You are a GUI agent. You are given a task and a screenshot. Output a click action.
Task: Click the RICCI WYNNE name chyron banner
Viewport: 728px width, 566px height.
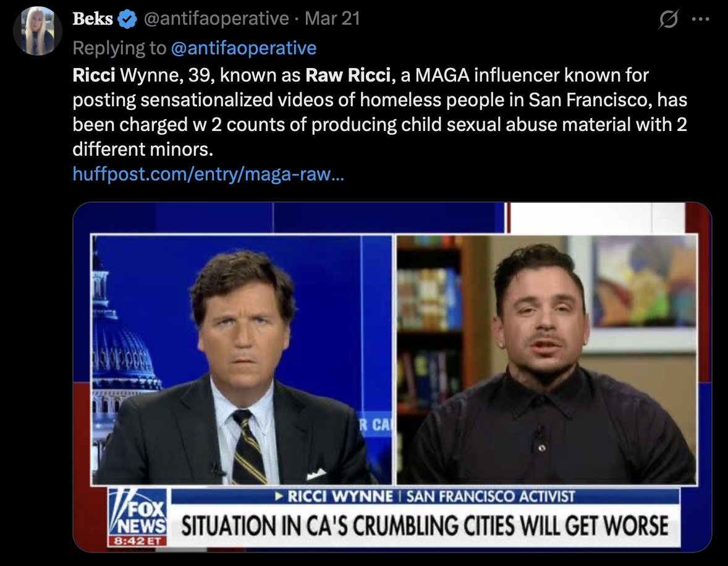tap(425, 496)
